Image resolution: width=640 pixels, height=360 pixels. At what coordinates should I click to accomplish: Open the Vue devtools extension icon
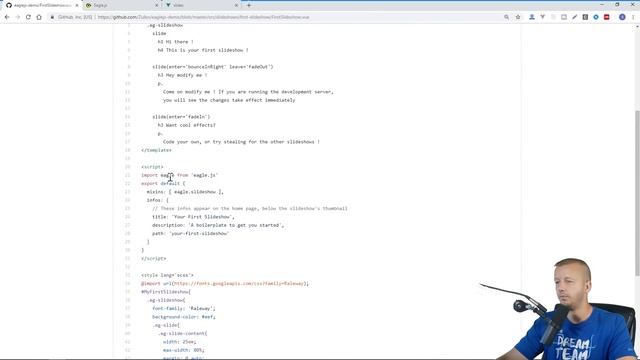[542, 17]
